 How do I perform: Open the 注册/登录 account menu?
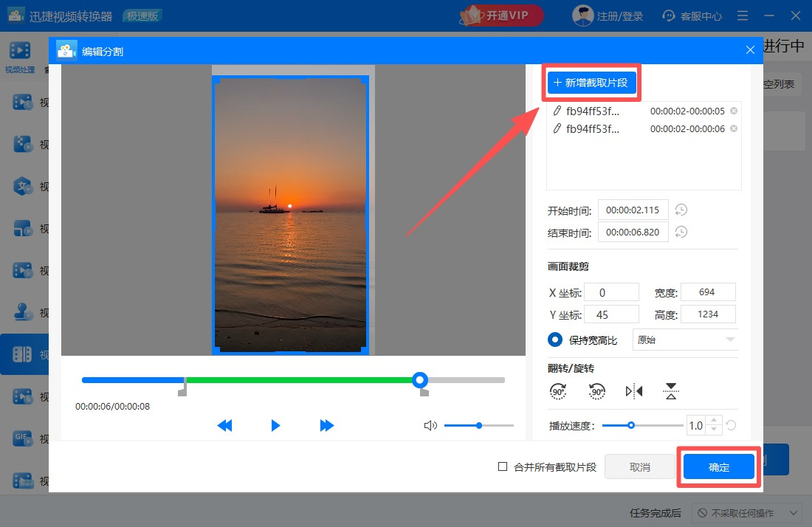[x=608, y=15]
